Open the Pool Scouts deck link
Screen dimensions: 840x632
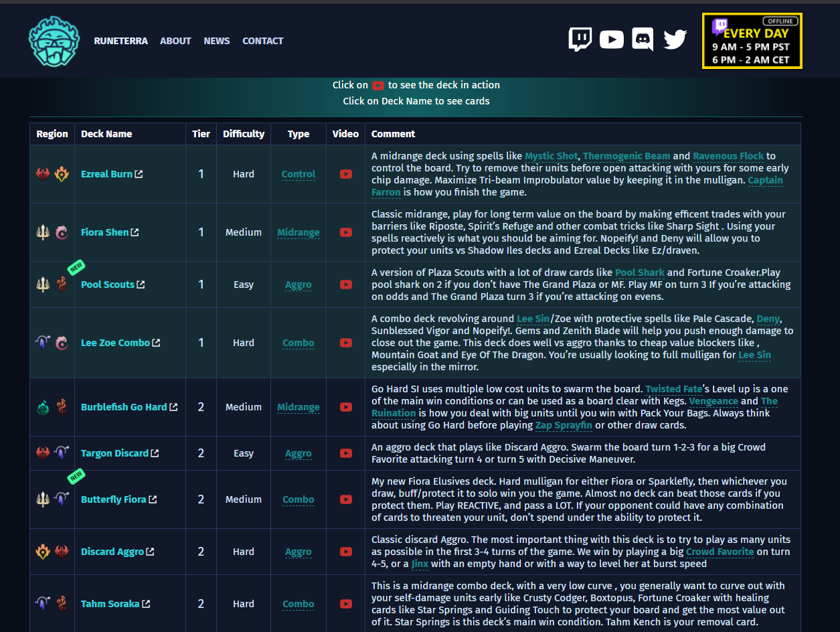tap(108, 285)
